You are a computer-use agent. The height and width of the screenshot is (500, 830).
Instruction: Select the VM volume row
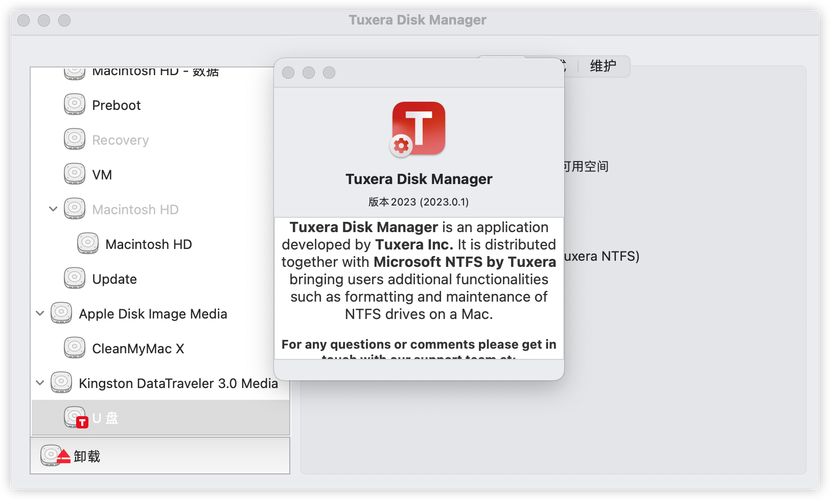(160, 175)
